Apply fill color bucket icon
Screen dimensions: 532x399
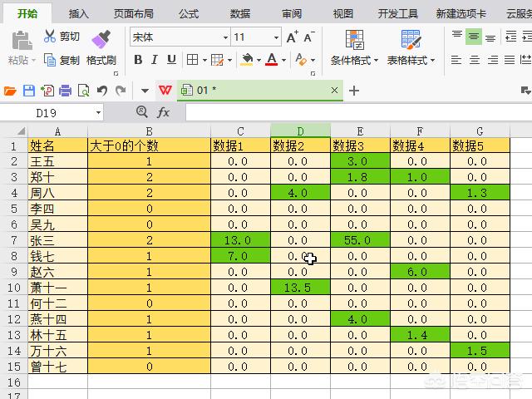tap(247, 60)
